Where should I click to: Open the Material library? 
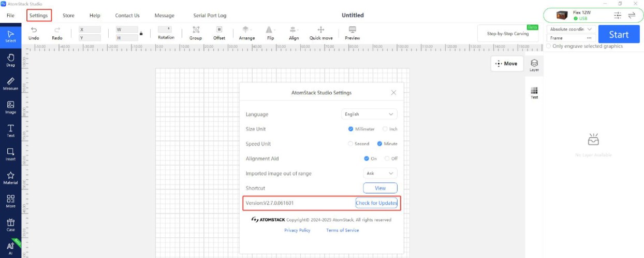point(10,178)
